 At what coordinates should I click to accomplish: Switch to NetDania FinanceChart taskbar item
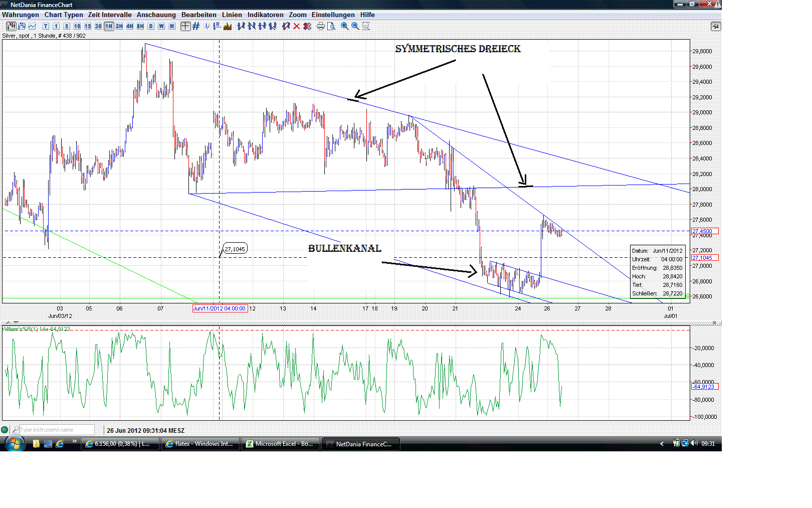[x=361, y=444]
